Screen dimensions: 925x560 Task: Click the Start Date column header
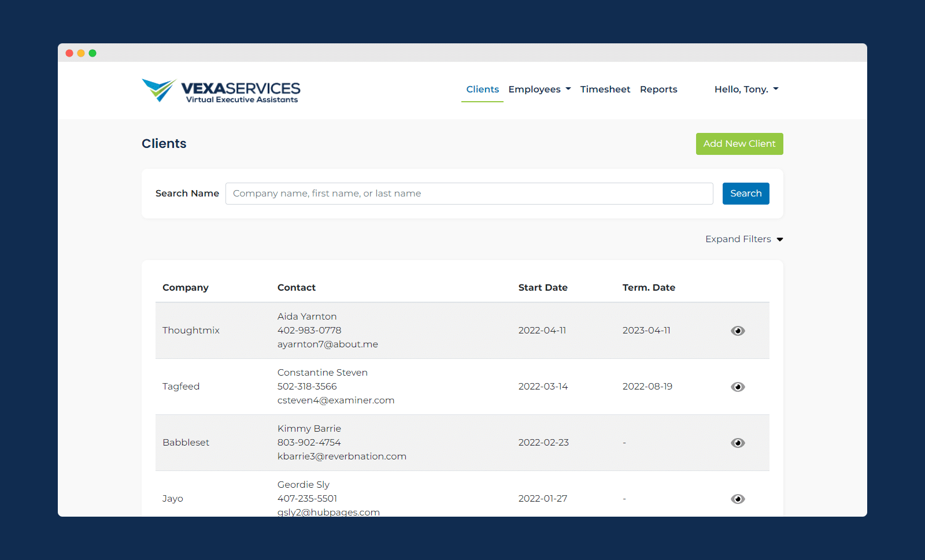point(543,288)
